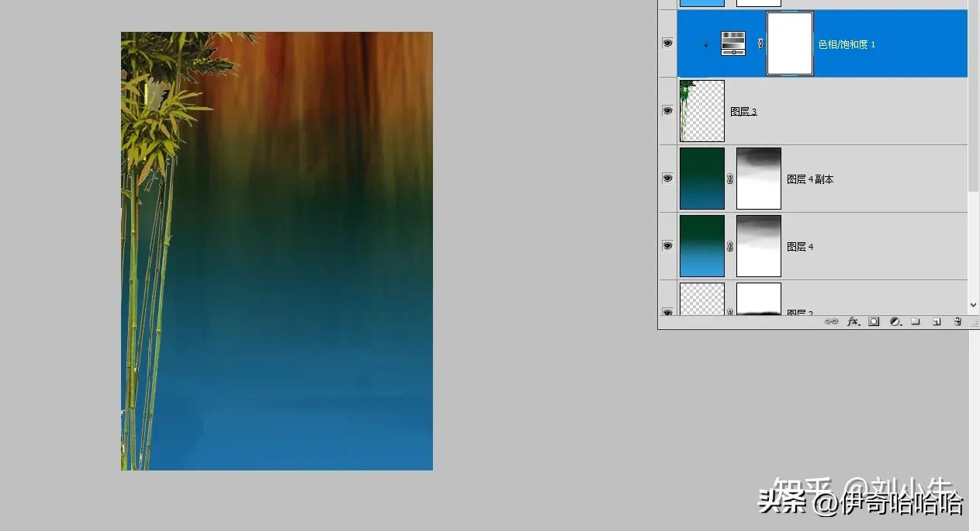Select the 图层 4 layer
Image resolution: width=980 pixels, height=531 pixels.
[x=800, y=246]
